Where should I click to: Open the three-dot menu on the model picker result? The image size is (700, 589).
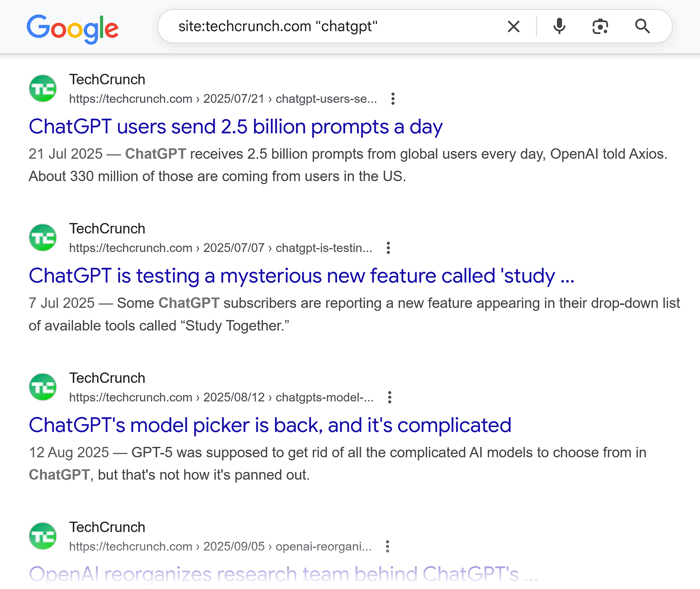point(389,397)
